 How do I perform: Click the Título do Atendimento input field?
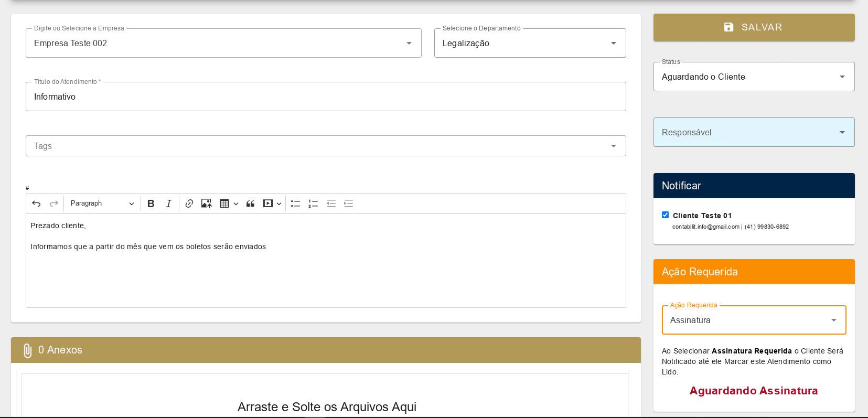[x=325, y=97]
